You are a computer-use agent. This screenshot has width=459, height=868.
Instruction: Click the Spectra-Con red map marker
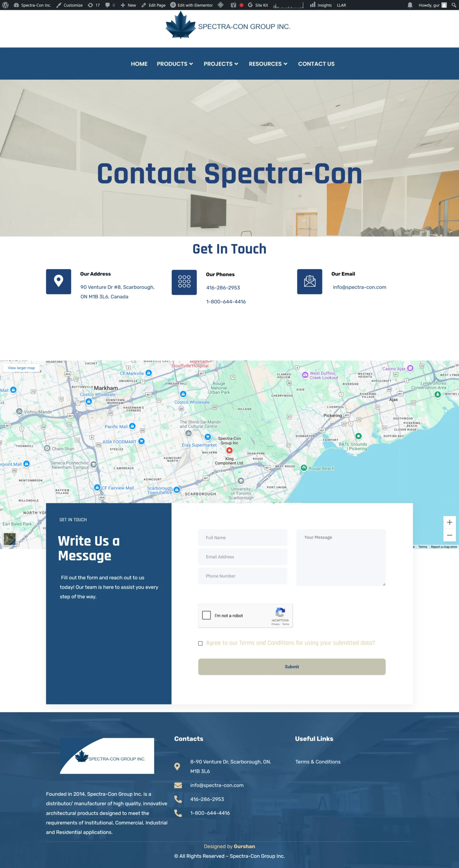tap(229, 450)
